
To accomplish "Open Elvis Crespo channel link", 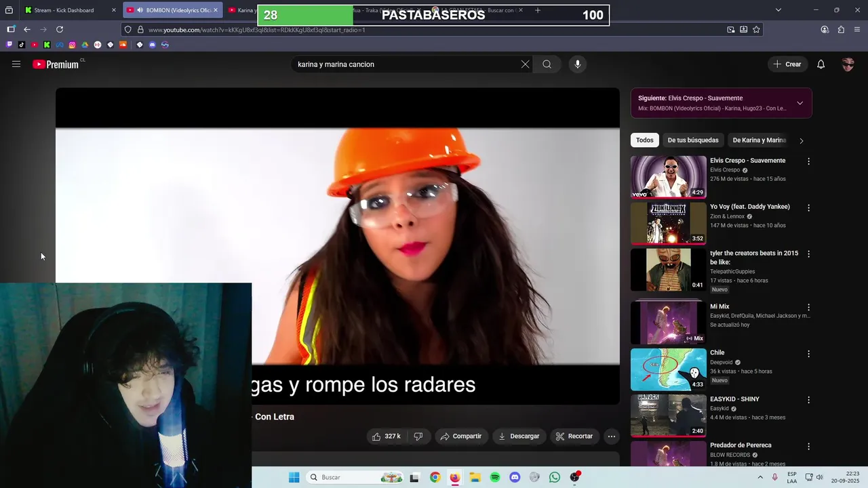I will (725, 170).
